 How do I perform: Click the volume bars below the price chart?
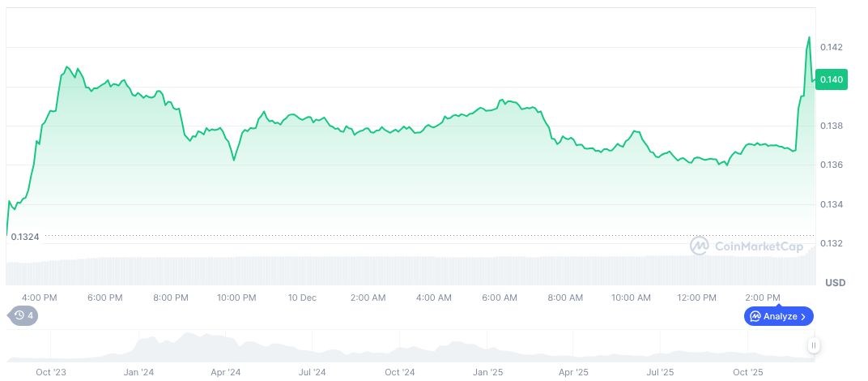tap(405, 271)
